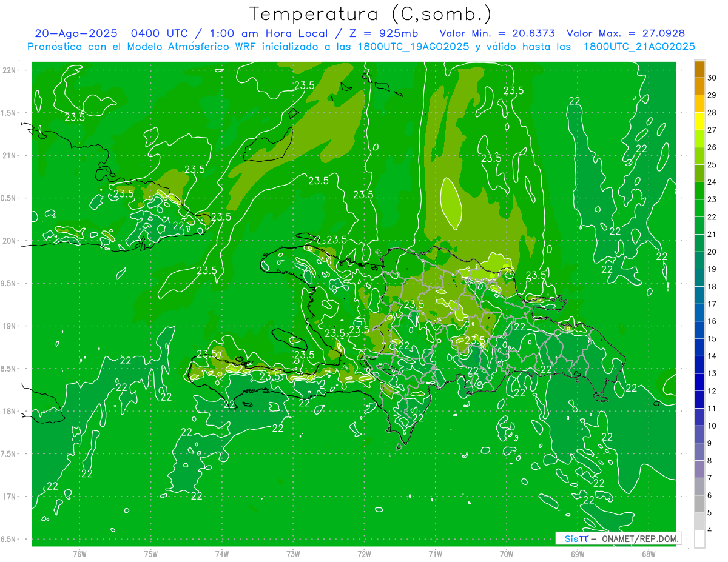Click legend label "10"
The image size is (728, 562).
[x=712, y=426]
